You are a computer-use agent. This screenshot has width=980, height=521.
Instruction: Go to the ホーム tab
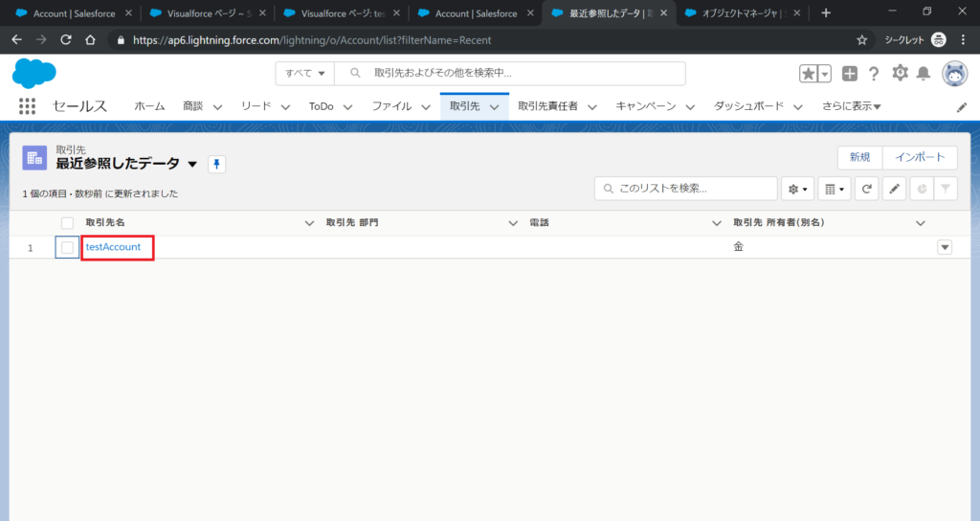click(149, 106)
